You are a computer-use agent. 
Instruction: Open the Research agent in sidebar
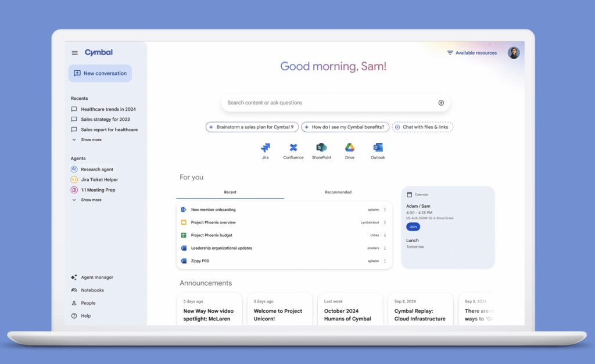pyautogui.click(x=97, y=170)
